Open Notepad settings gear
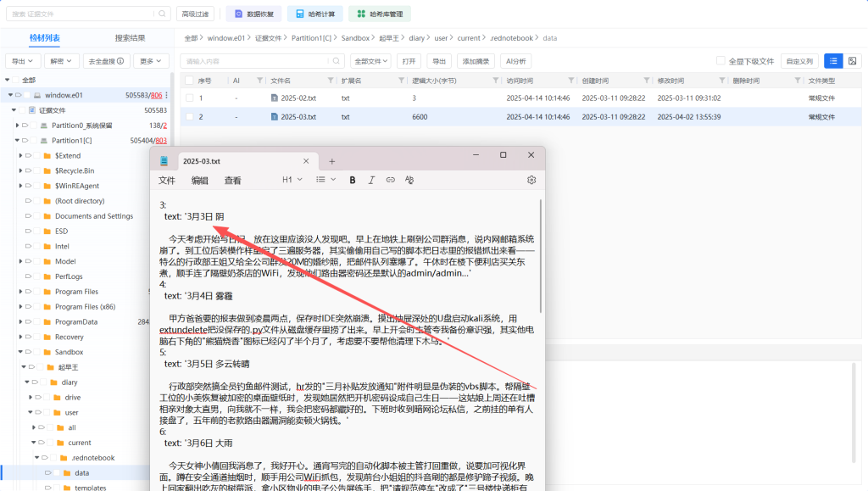Viewport: 868px width, 491px height. click(x=531, y=180)
